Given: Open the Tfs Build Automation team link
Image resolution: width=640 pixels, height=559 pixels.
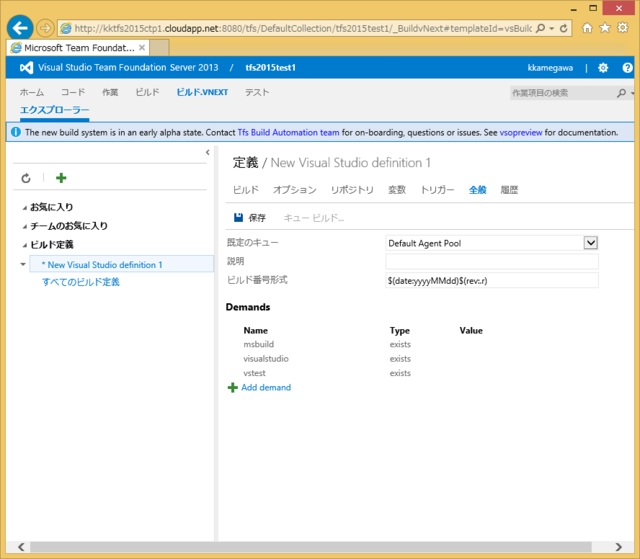Looking at the screenshot, I should tap(289, 132).
